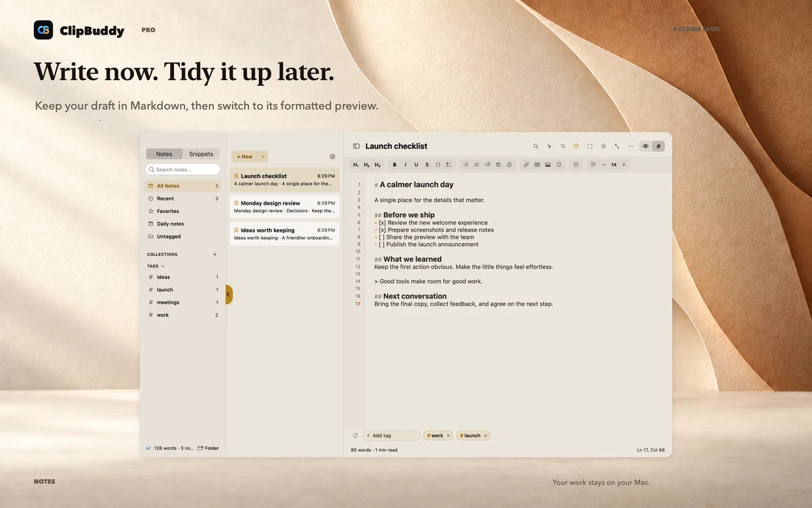
Task: Click the tag icon beside Add tag
Action: pos(355,436)
